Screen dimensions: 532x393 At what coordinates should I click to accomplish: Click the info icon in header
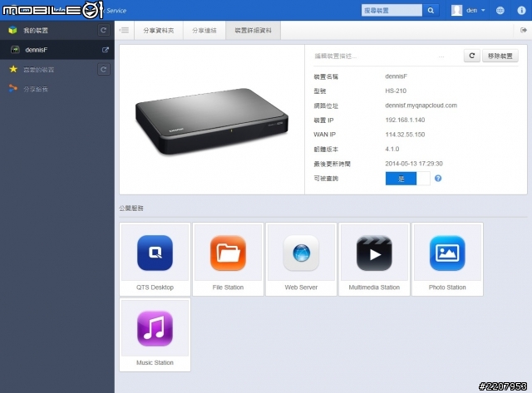[521, 11]
